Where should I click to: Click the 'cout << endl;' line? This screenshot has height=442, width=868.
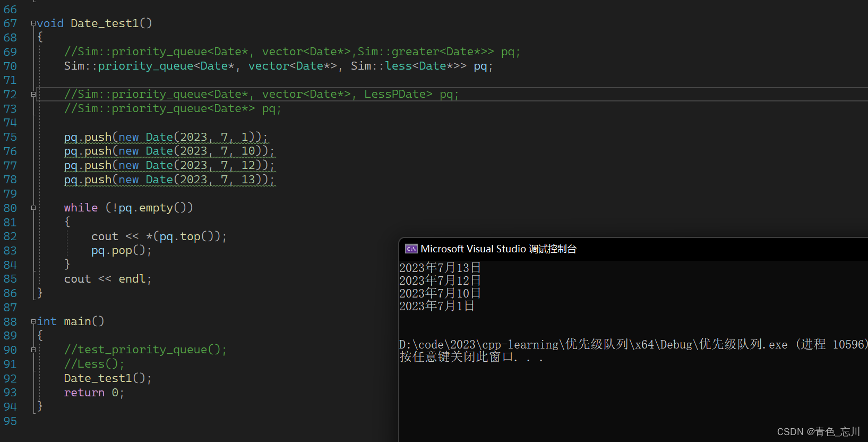coord(108,279)
